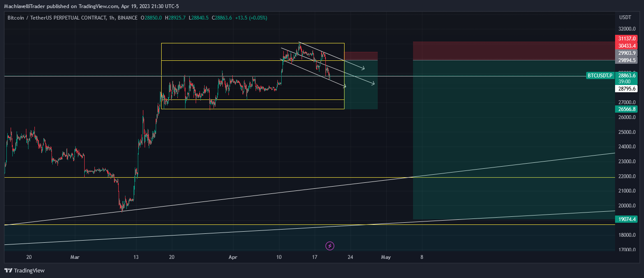Click the 17 date label on the time axis
644x278 pixels.
pos(314,257)
